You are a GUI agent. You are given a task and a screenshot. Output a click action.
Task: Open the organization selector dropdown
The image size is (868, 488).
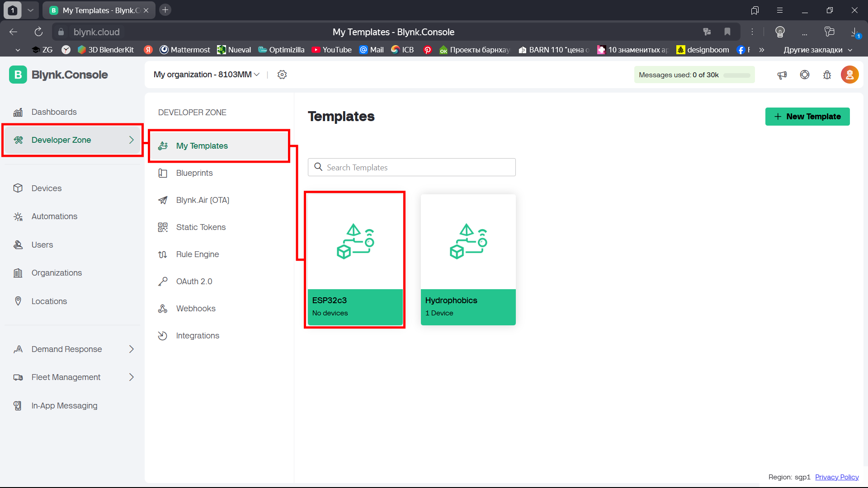point(207,75)
